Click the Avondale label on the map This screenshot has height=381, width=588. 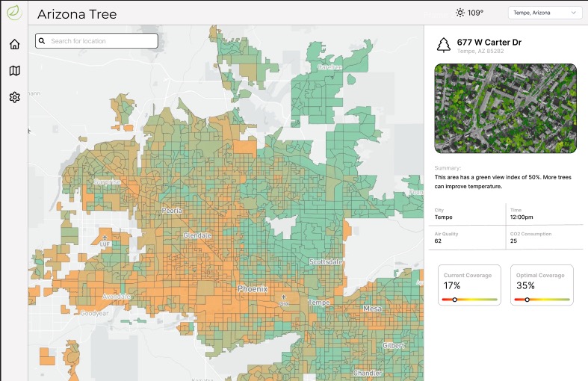tap(117, 297)
